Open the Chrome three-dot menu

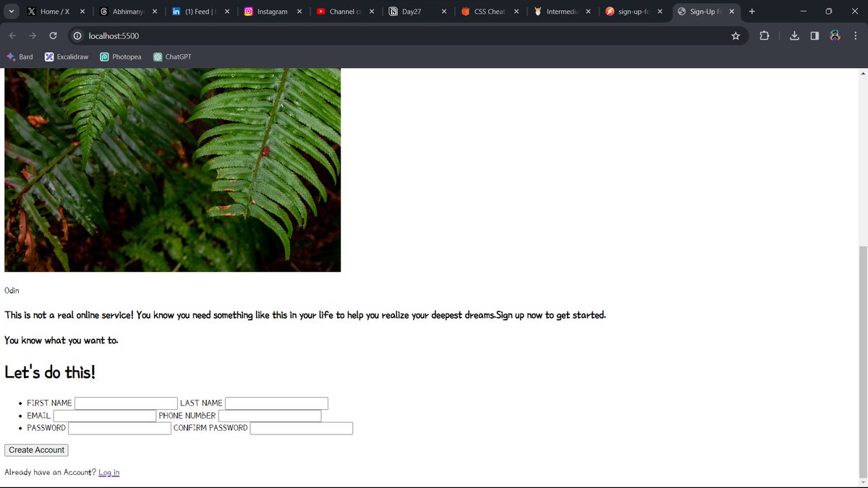tap(855, 35)
